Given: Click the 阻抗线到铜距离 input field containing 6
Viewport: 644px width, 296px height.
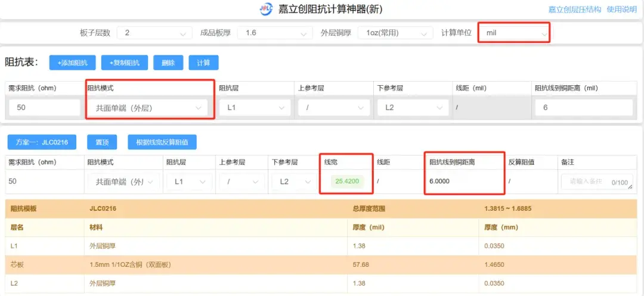Looking at the screenshot, I should click(584, 108).
